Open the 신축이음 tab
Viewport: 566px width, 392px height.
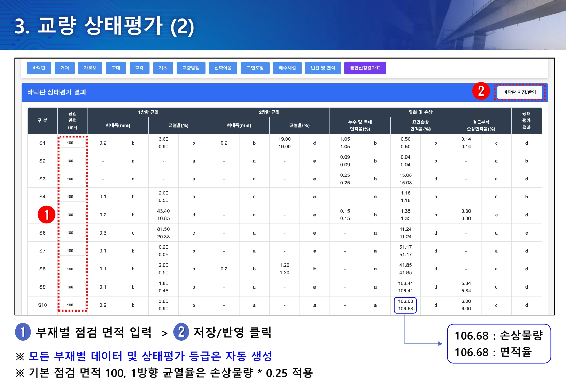pyautogui.click(x=223, y=68)
